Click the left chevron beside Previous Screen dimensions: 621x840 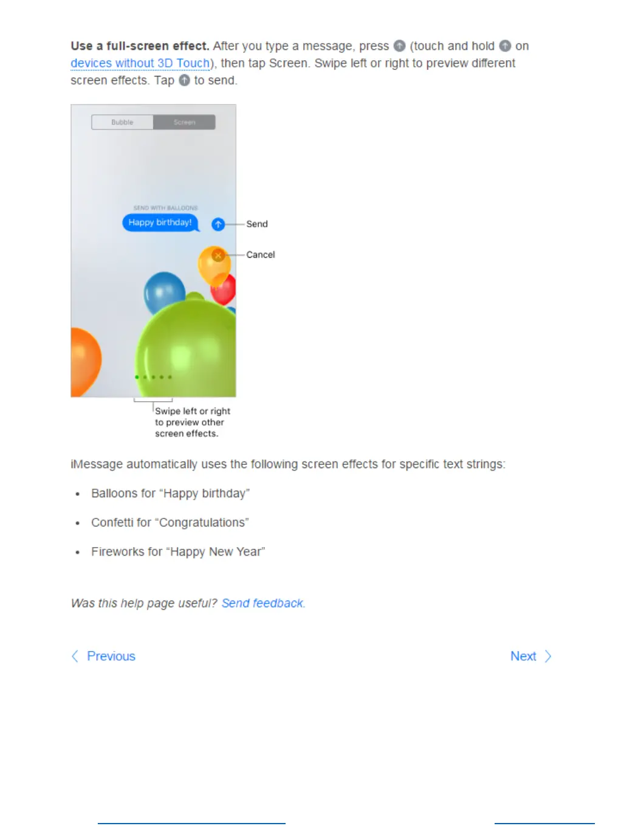coord(75,656)
